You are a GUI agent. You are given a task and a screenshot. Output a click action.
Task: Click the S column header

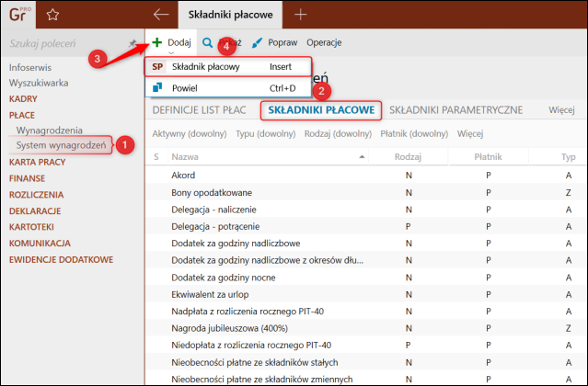click(156, 157)
